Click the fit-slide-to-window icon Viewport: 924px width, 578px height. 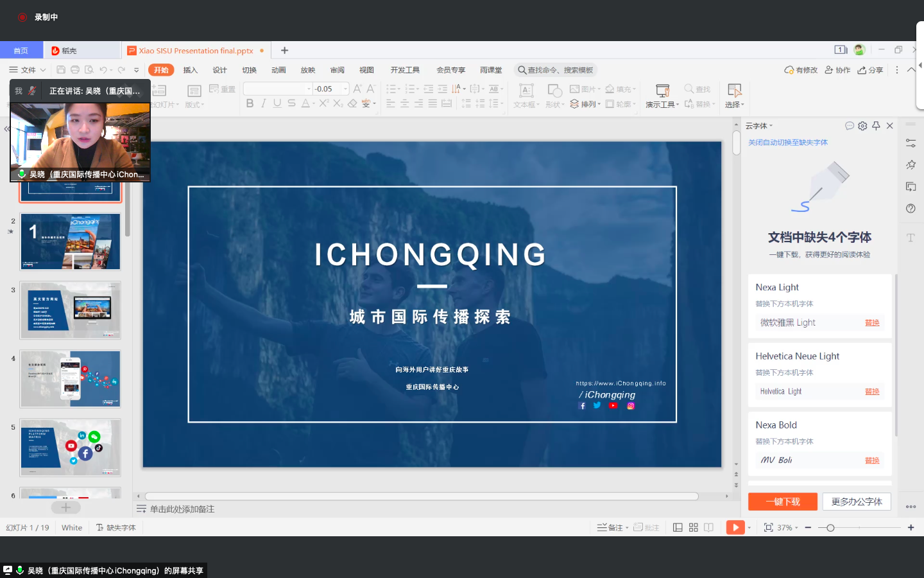point(768,527)
